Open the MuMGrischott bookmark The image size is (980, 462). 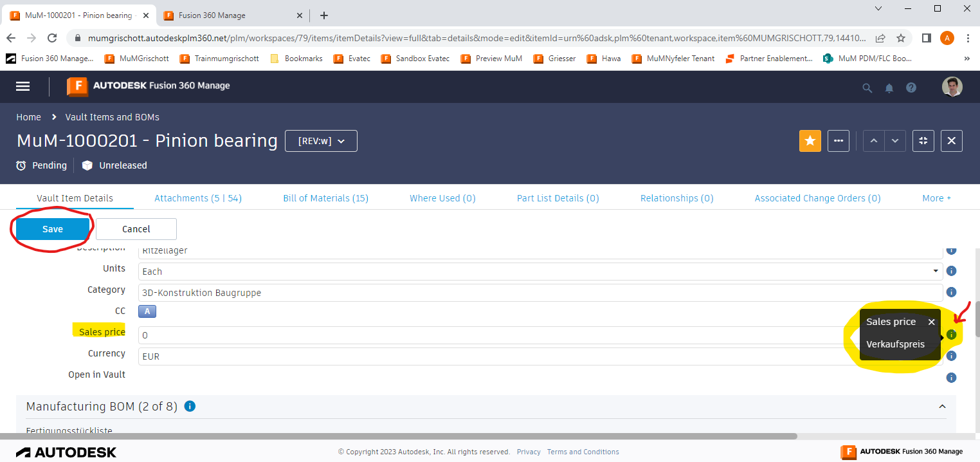pos(136,59)
